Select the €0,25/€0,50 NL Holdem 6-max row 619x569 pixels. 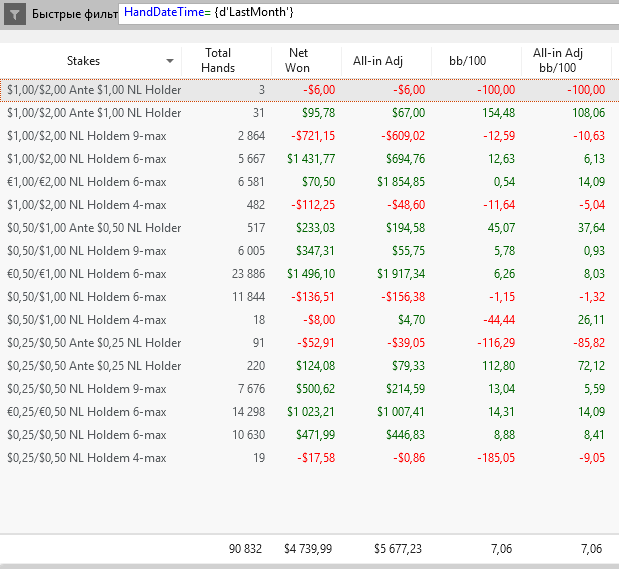87,411
